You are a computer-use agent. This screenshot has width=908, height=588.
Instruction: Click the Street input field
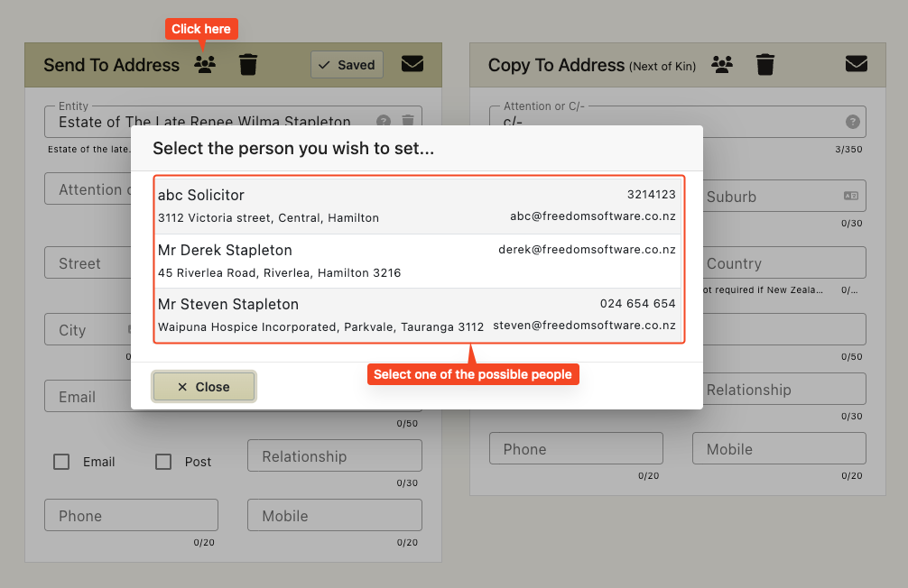tap(88, 262)
